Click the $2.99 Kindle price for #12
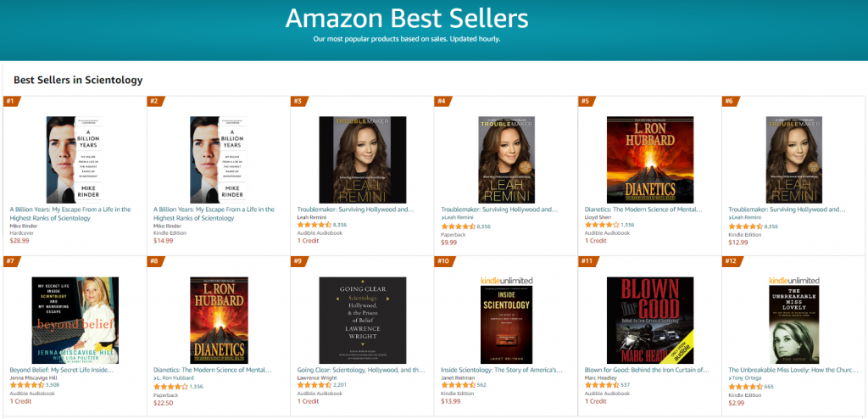 (737, 402)
